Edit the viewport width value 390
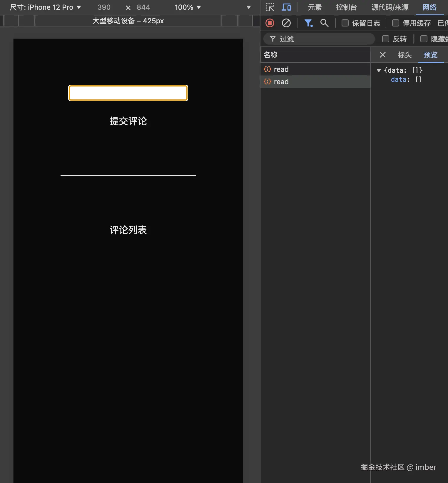This screenshot has height=483, width=448. click(104, 7)
